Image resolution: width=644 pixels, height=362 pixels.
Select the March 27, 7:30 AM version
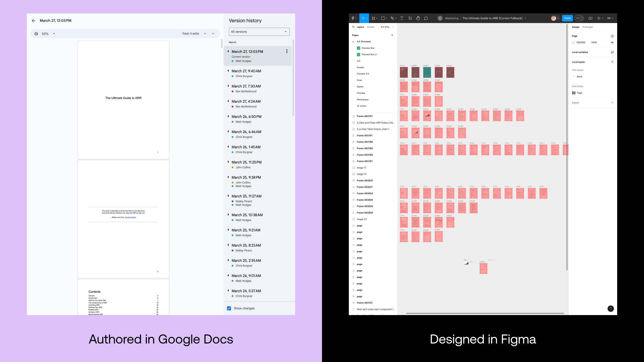click(258, 88)
